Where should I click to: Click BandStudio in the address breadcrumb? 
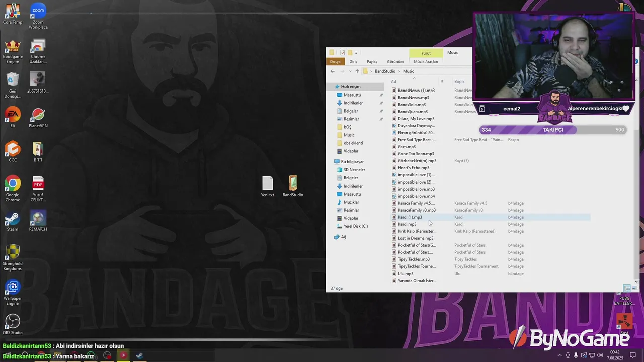click(x=385, y=71)
